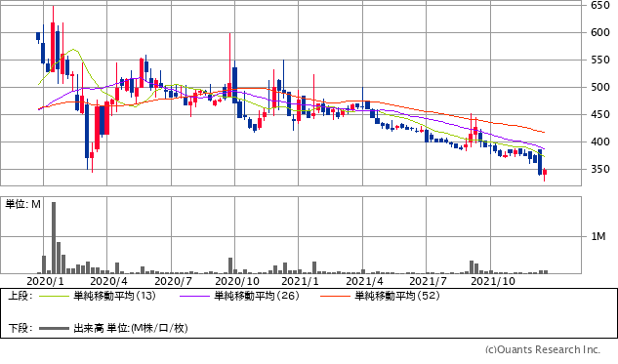
Task: Click the volume bar at 2020/10 spike
Action: [230, 265]
